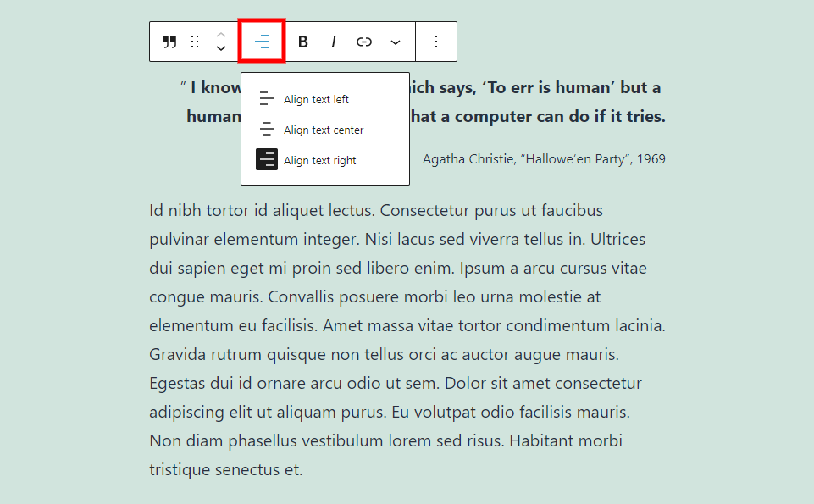Toggle Italic formatting
The image size is (814, 504).
334,42
